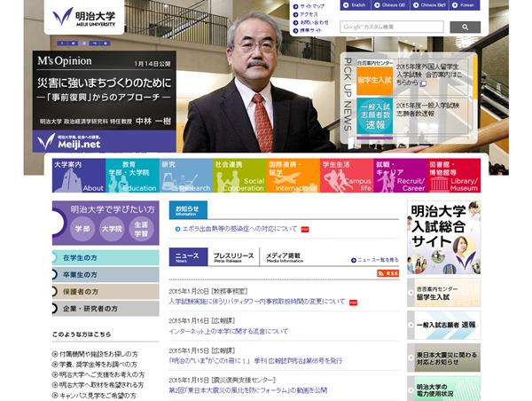The image size is (532, 401).
Task: Open 就職・キャリア Recruit/Career menu
Action: [x=401, y=176]
